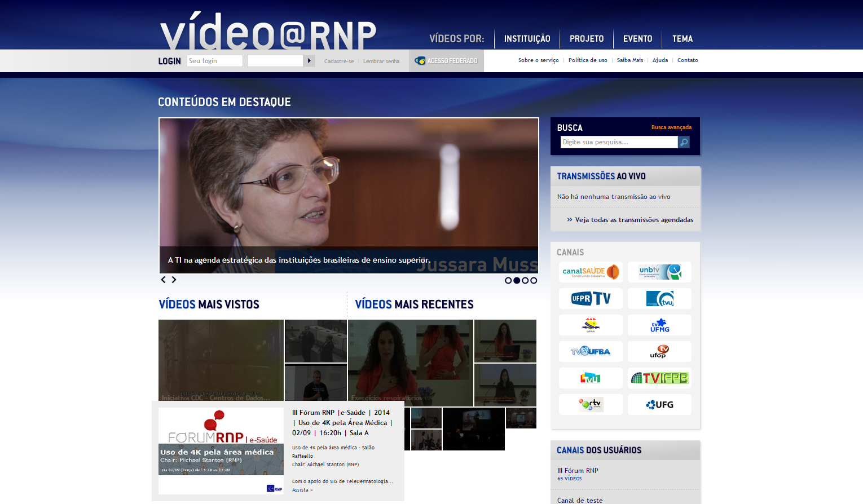
Task: Open the TV UFMG channel logo
Action: [659, 325]
